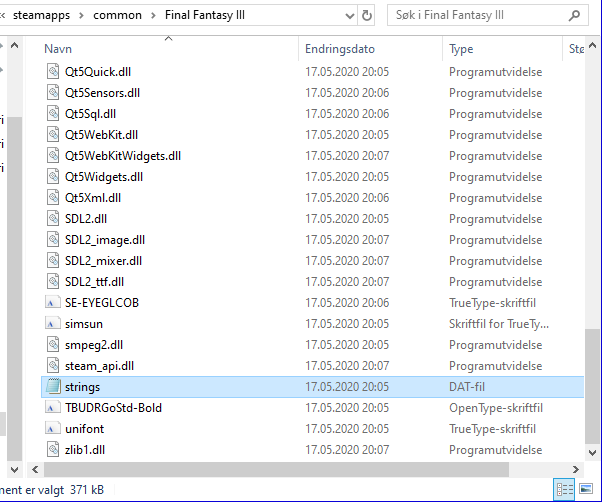Navigate to steamapps in breadcrumb
This screenshot has width=604, height=502.
click(41, 15)
